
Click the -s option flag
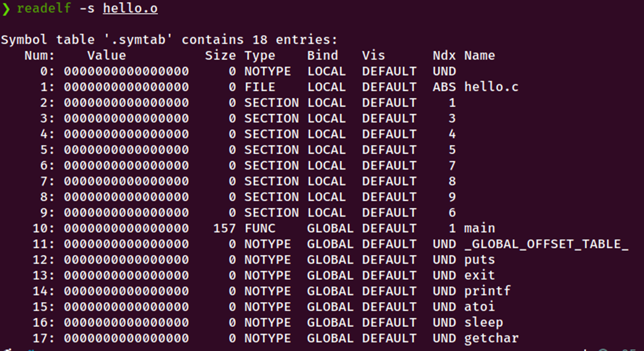click(87, 8)
